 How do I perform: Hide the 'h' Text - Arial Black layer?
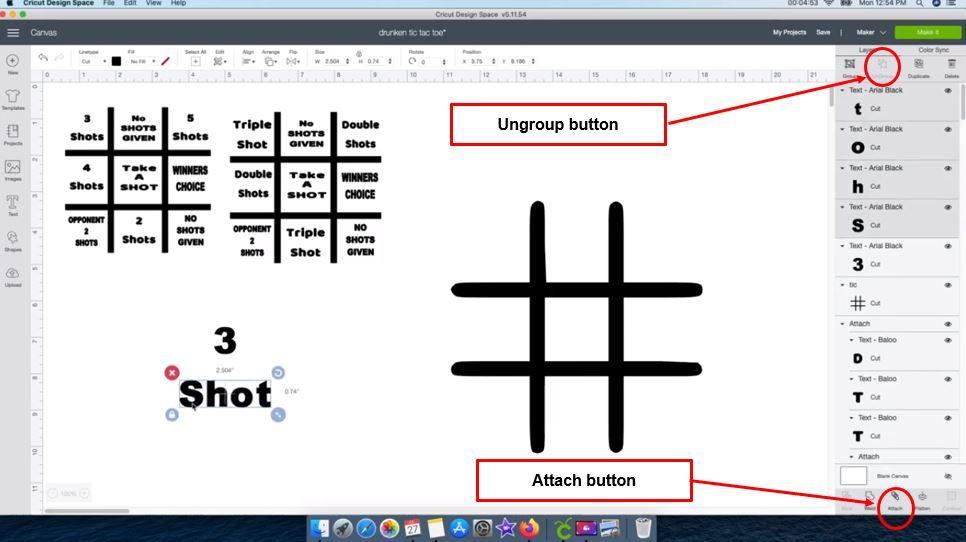tap(948, 168)
